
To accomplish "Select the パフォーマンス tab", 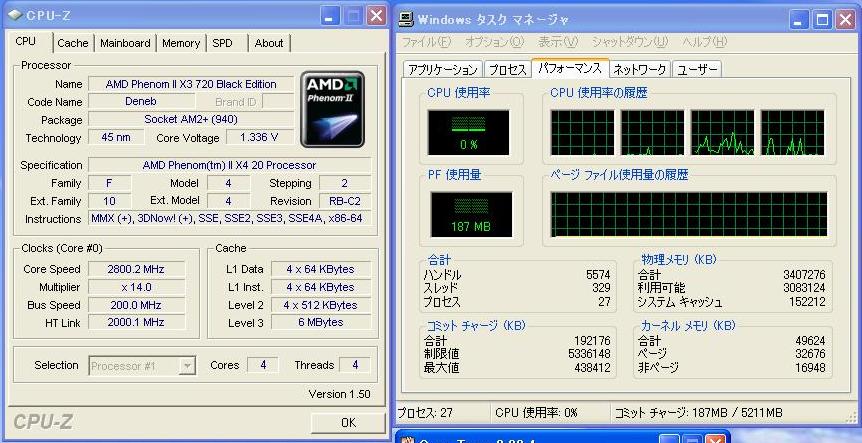I will tap(570, 68).
